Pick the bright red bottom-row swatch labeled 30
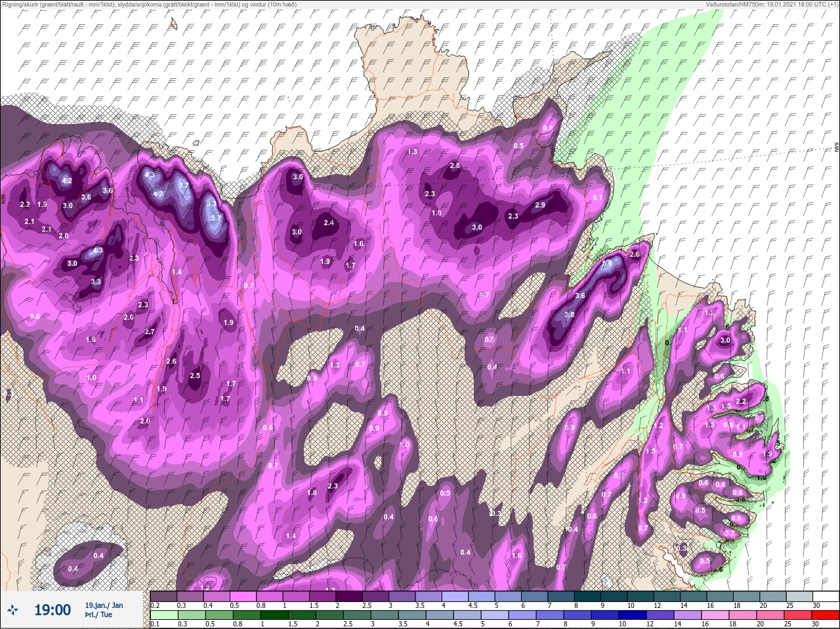The height and width of the screenshot is (629, 840). coord(826,615)
